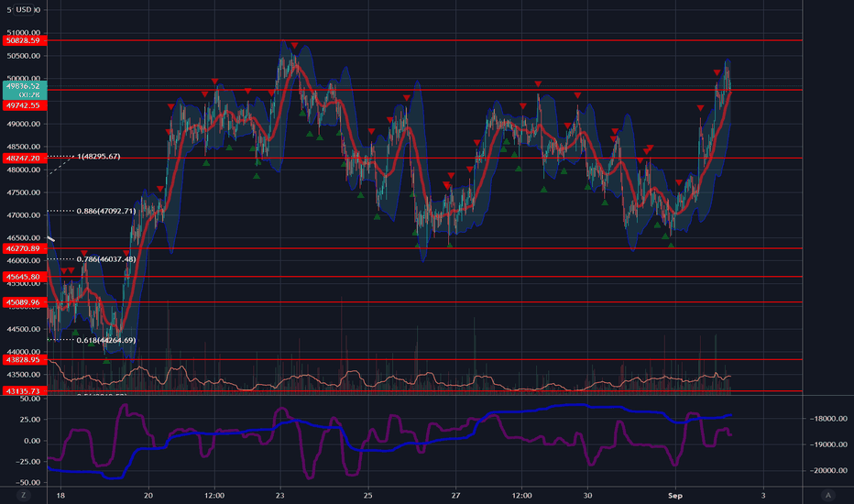Select the 49742.55 red price label
This screenshot has height=504, width=854.
click(x=25, y=105)
